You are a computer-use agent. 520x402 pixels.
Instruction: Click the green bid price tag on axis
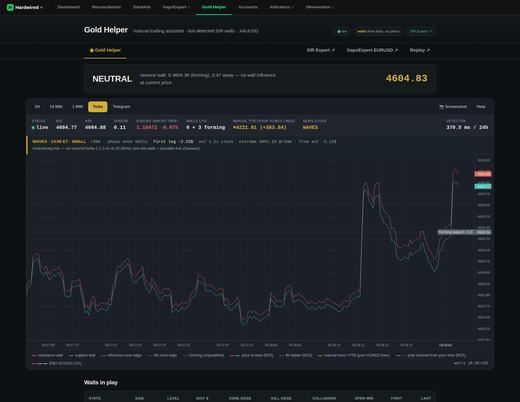(483, 186)
